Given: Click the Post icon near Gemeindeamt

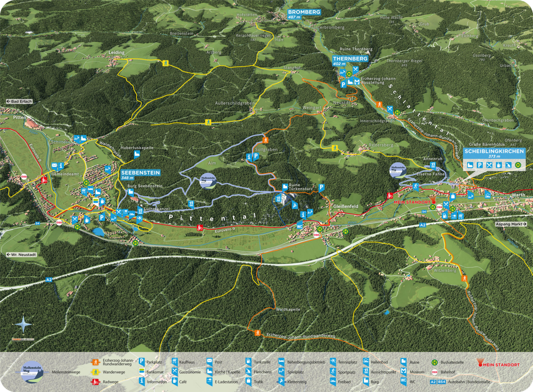Looking at the screenshot, I should pyautogui.click(x=54, y=166).
